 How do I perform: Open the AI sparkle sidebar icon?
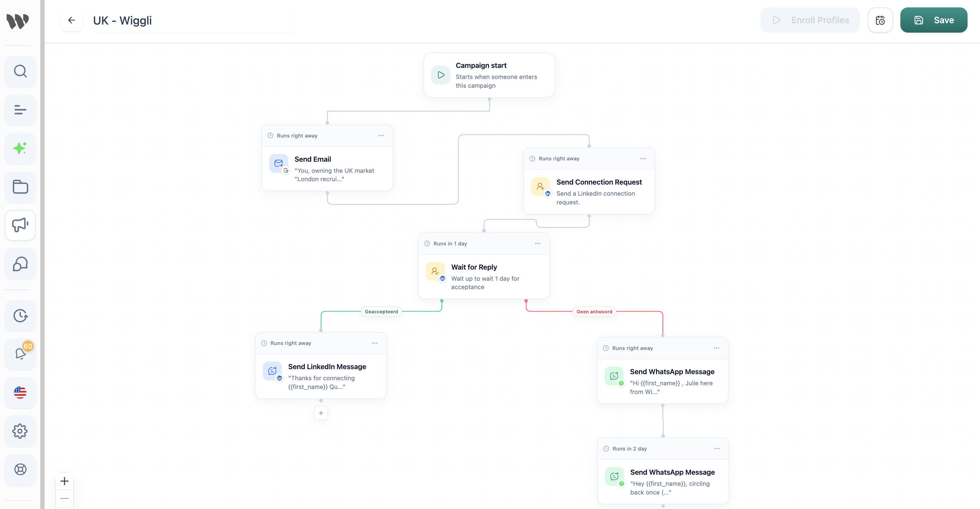click(20, 148)
